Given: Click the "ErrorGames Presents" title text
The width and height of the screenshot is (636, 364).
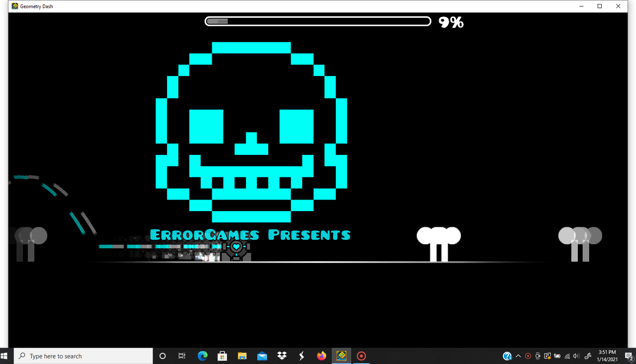Looking at the screenshot, I should pos(250,235).
